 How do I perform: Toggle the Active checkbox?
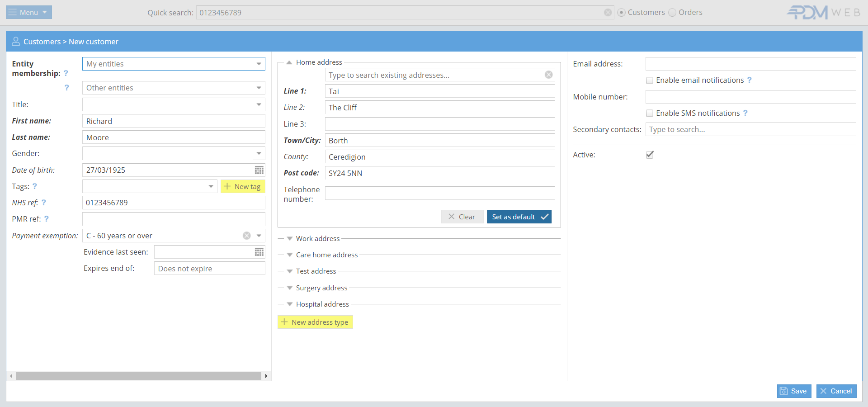click(650, 155)
